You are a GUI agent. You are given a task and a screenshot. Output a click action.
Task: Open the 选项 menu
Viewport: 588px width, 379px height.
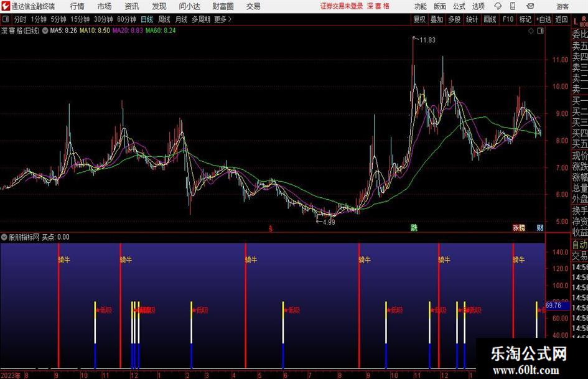(478, 6)
